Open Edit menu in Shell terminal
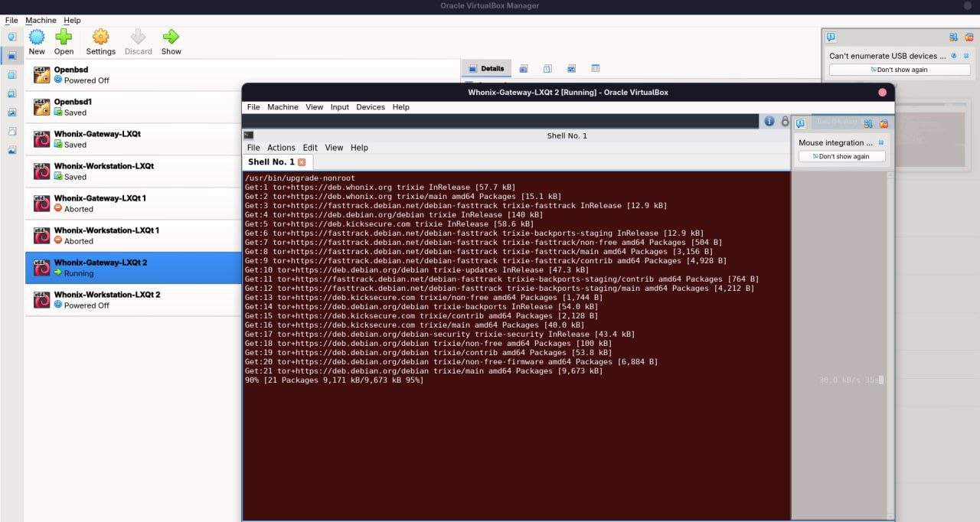This screenshot has width=980, height=522. tap(310, 148)
